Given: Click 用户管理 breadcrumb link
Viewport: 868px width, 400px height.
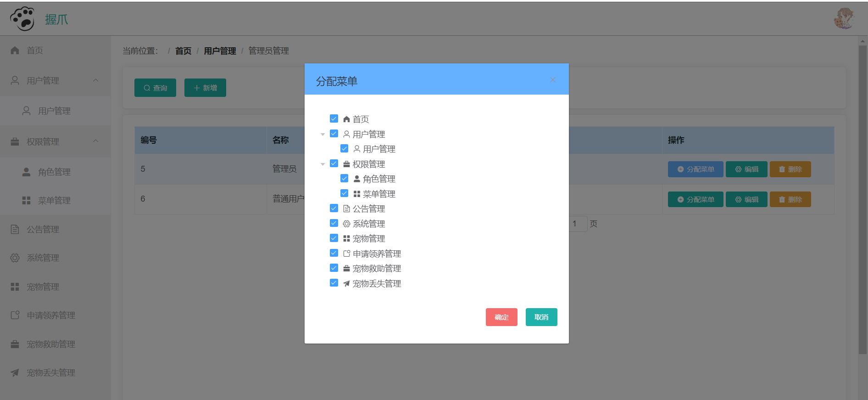Looking at the screenshot, I should click(x=220, y=51).
